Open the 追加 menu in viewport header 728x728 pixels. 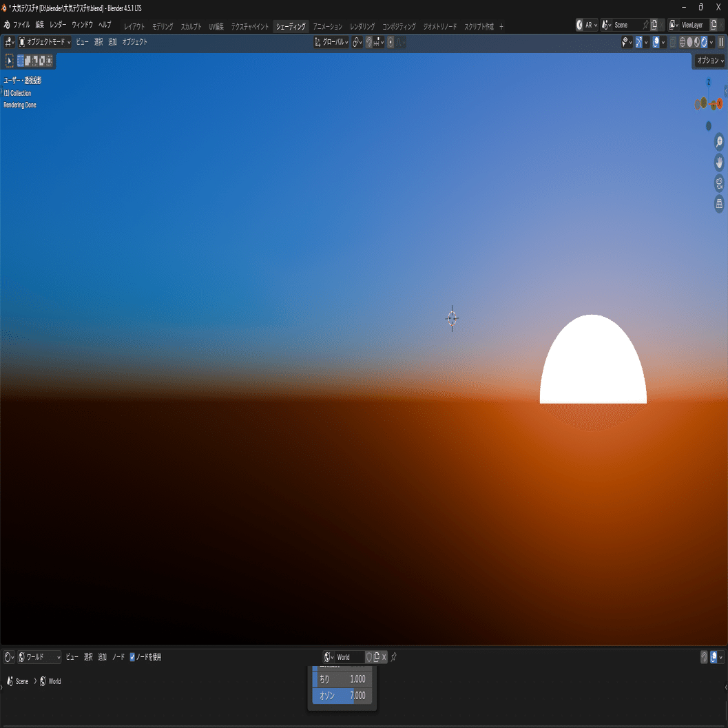pos(112,42)
